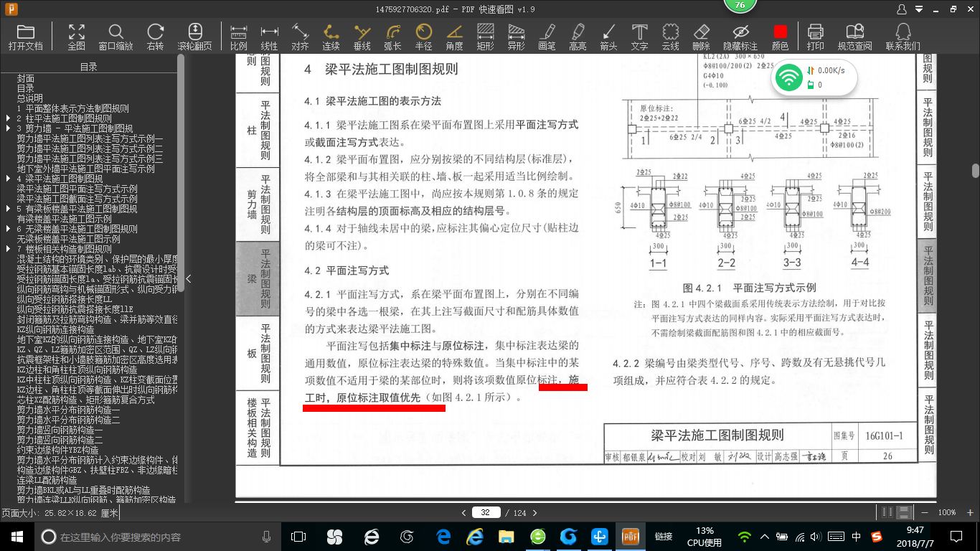Choose the 连续 continuous measurement tool
Image resolution: width=980 pixels, height=551 pixels.
point(331,37)
